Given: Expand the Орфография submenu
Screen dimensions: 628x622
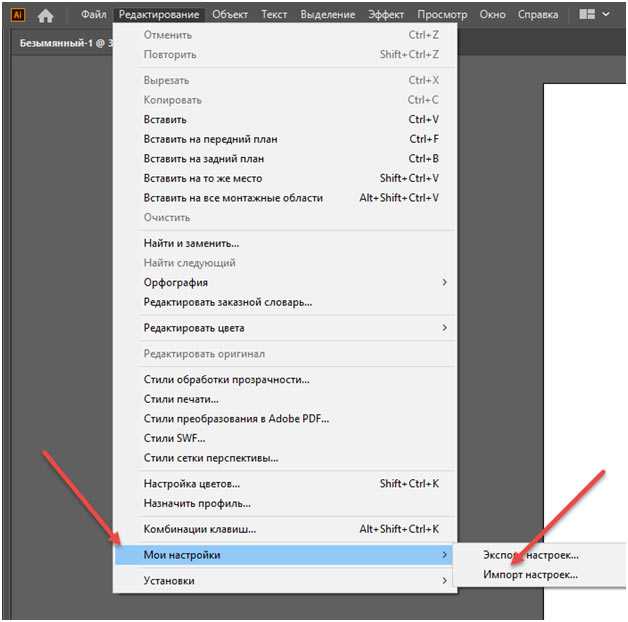Looking at the screenshot, I should click(x=285, y=282).
